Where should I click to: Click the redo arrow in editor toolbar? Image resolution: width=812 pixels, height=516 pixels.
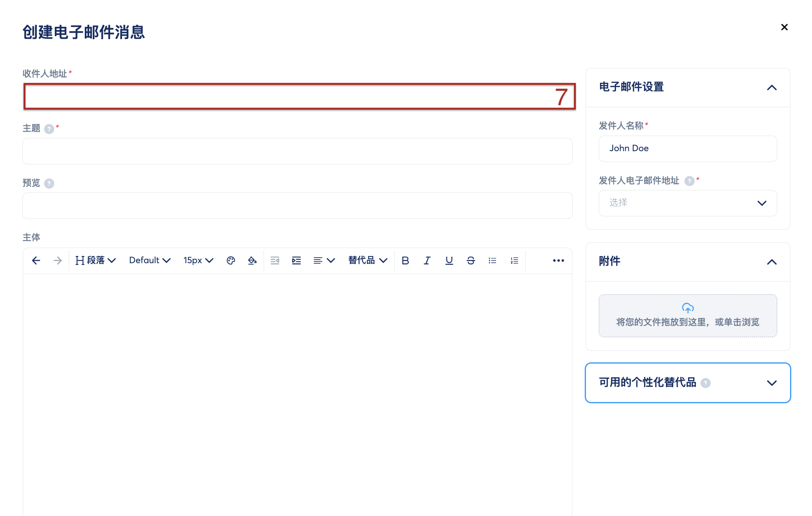[x=58, y=260]
